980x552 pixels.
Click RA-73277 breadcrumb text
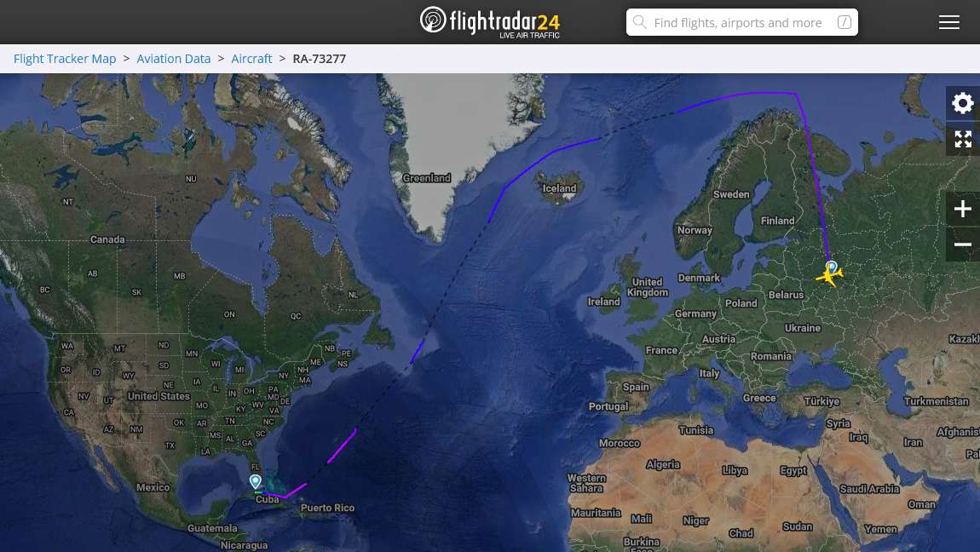[320, 59]
